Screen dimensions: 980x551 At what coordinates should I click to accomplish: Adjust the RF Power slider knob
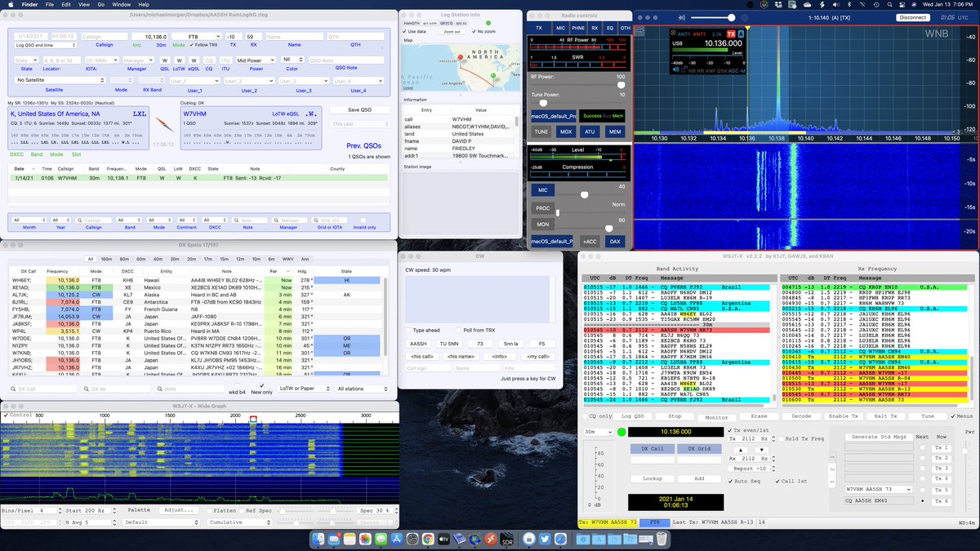pos(621,85)
